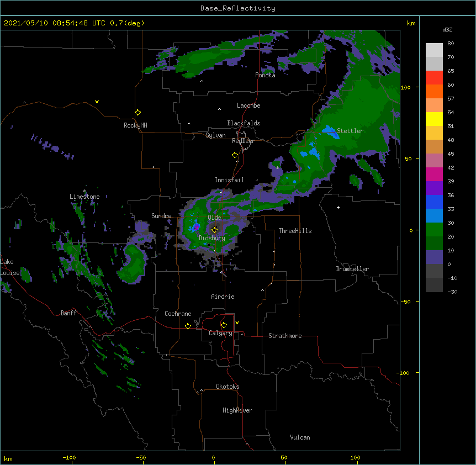476x465 pixels.
Task: Select the RockyMH label
Action: [x=135, y=125]
